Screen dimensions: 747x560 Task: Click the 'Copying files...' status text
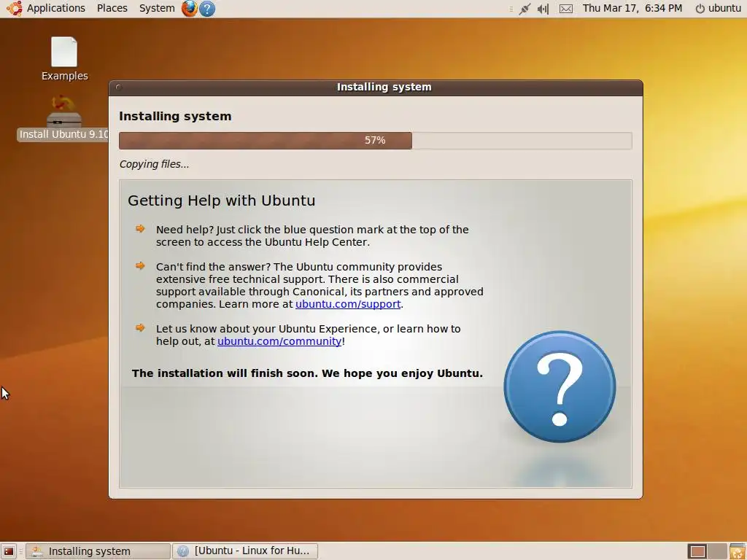[154, 164]
